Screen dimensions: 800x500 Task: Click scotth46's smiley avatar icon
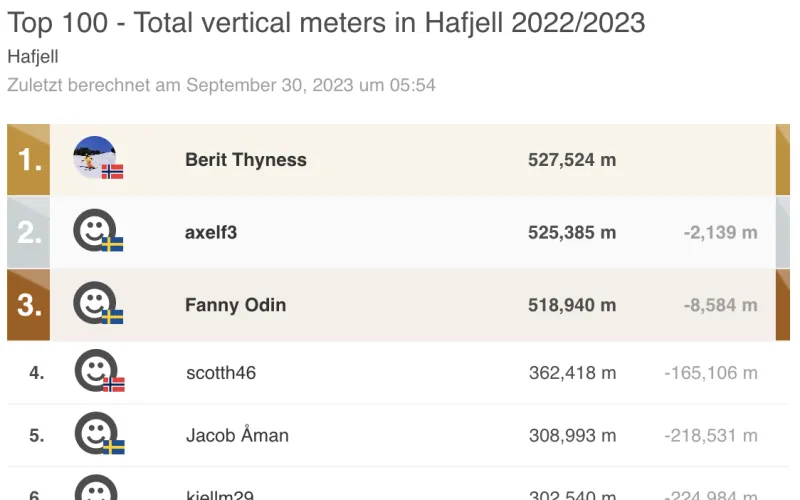pyautogui.click(x=94, y=370)
